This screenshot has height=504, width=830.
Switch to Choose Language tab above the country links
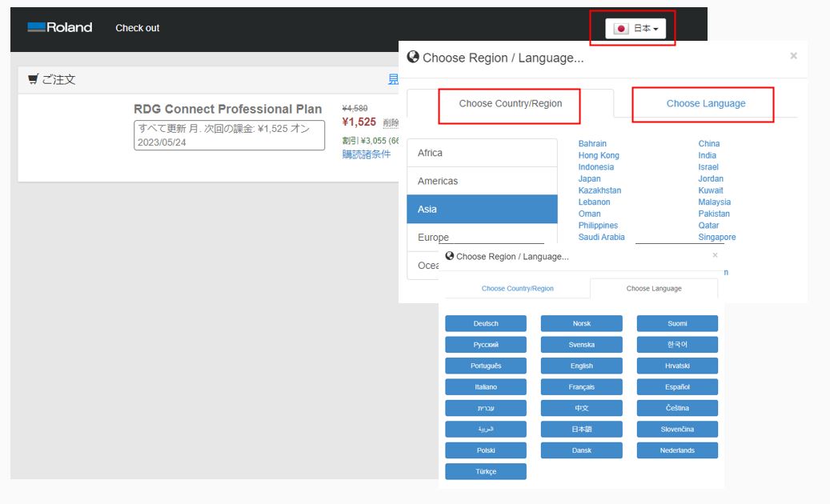click(706, 104)
